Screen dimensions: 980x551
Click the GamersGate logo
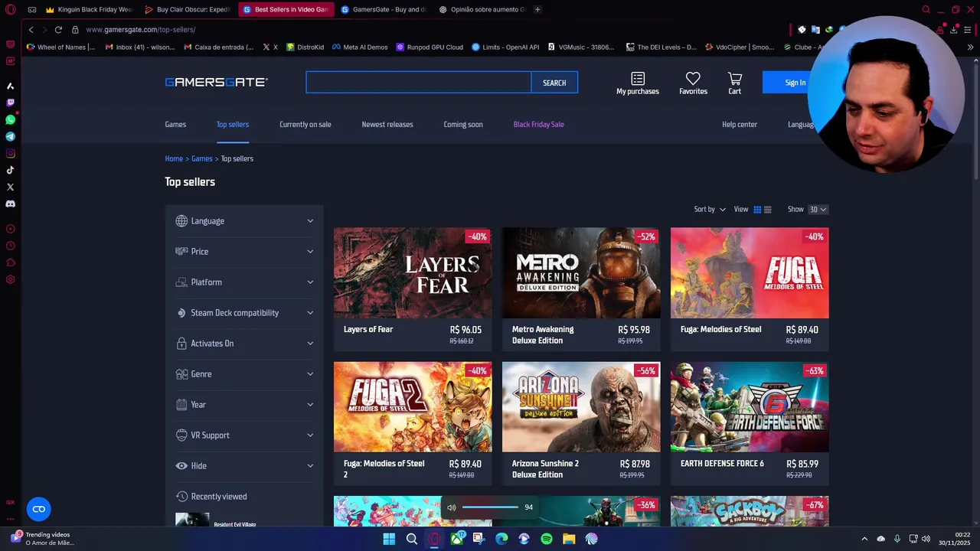[216, 83]
